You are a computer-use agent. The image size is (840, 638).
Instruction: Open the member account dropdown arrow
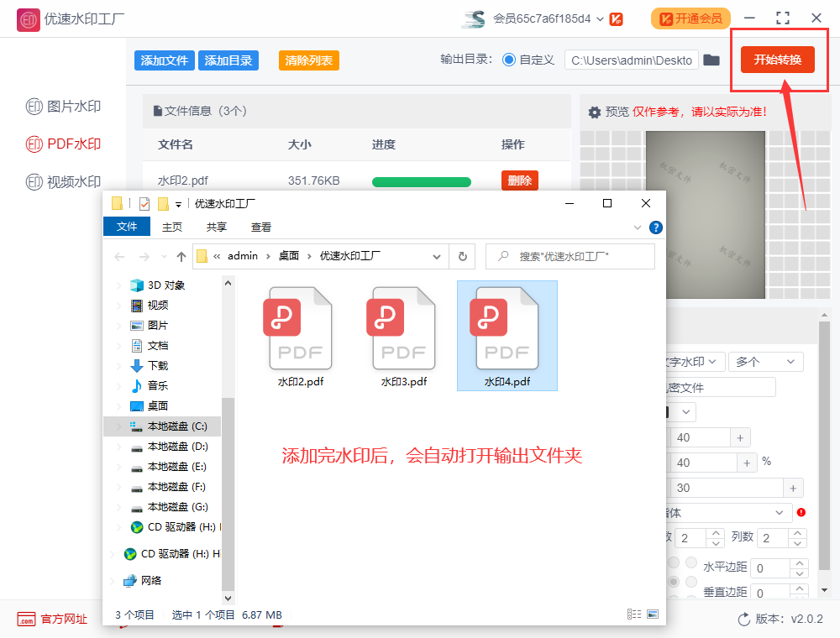[600, 19]
